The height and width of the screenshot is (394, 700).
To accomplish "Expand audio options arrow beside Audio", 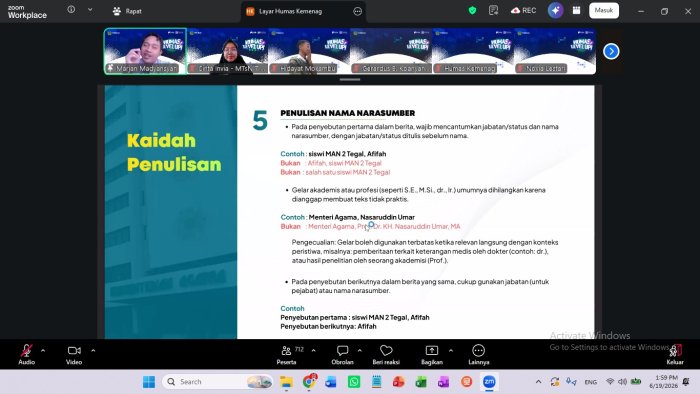I will coord(43,351).
